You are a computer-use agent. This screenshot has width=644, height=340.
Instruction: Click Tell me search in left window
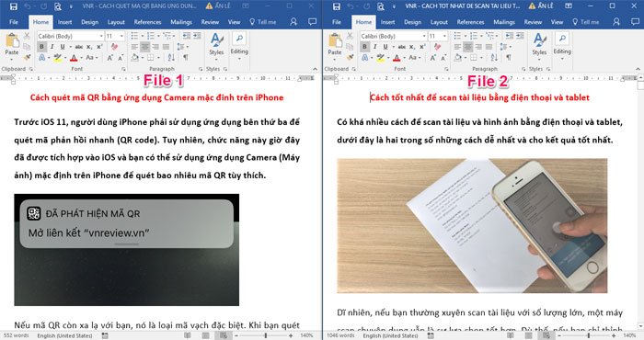[x=263, y=22]
